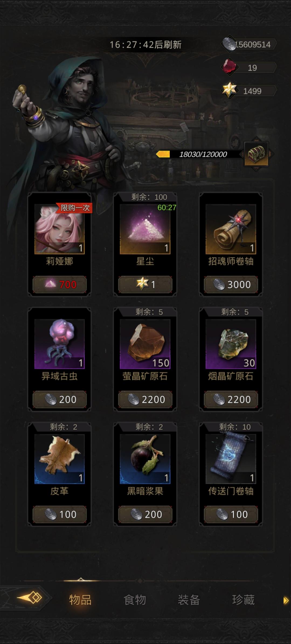Open the treasure chest reward icon
This screenshot has width=291, height=644.
(256, 154)
